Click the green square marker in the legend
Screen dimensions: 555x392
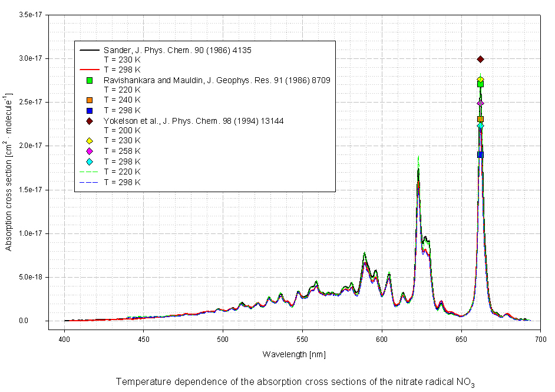click(90, 80)
